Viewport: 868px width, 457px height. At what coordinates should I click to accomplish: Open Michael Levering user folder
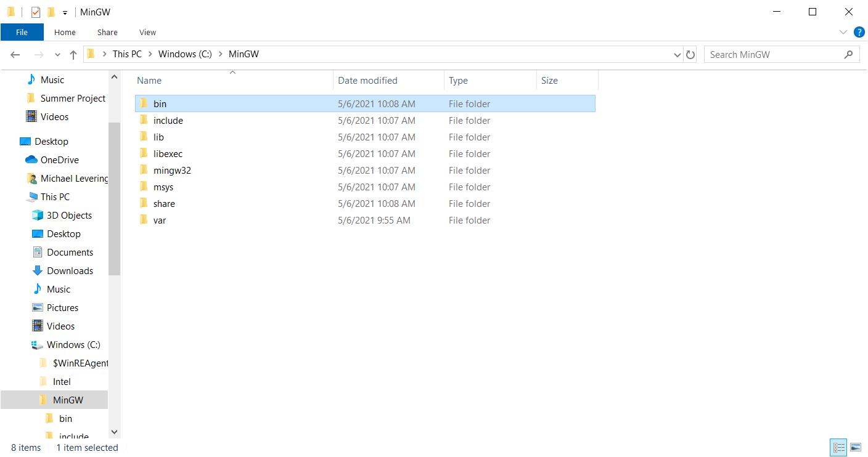click(74, 179)
